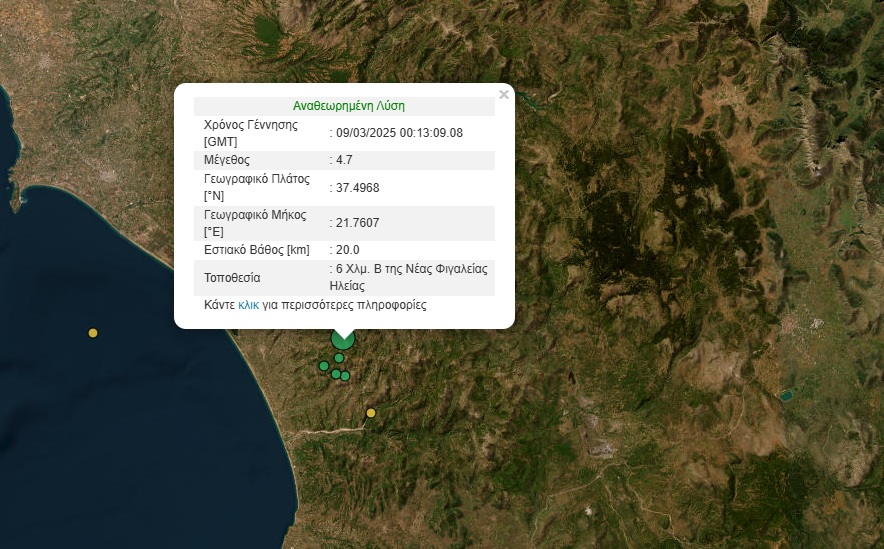Click the focal depth value 20.0

pyautogui.click(x=347, y=250)
